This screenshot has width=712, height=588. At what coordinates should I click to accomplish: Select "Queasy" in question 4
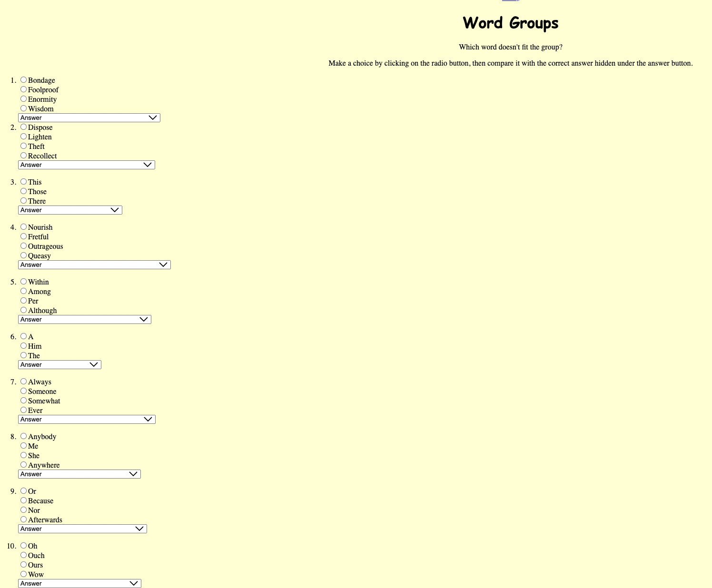23,255
